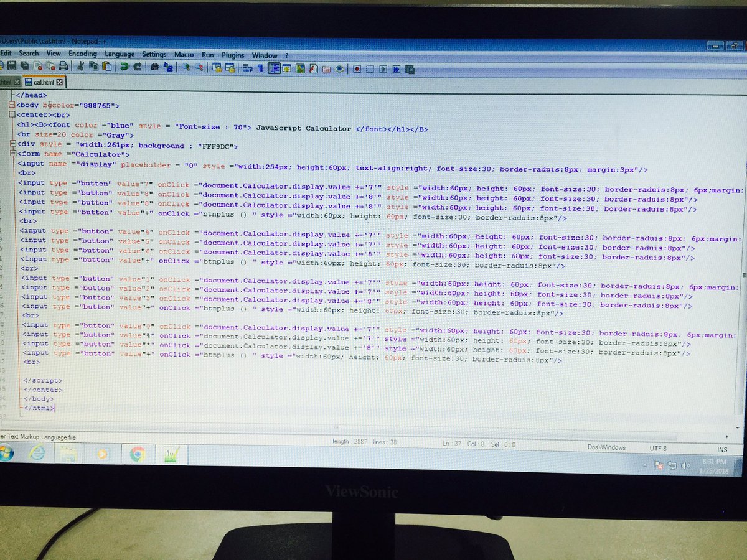Viewport: 747px width, 560px height.
Task: Click the Save All toolbar icon
Action: (24, 66)
